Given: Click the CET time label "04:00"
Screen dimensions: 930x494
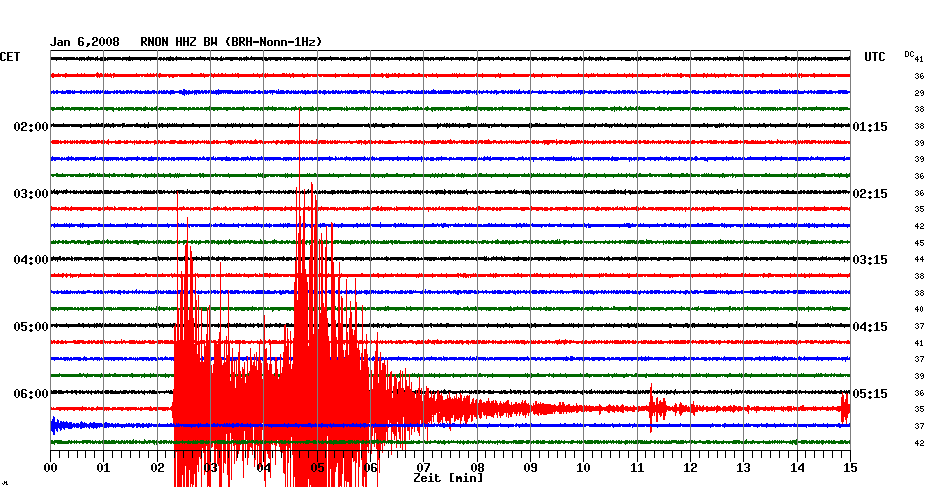Looking at the screenshot, I should [x=31, y=260].
